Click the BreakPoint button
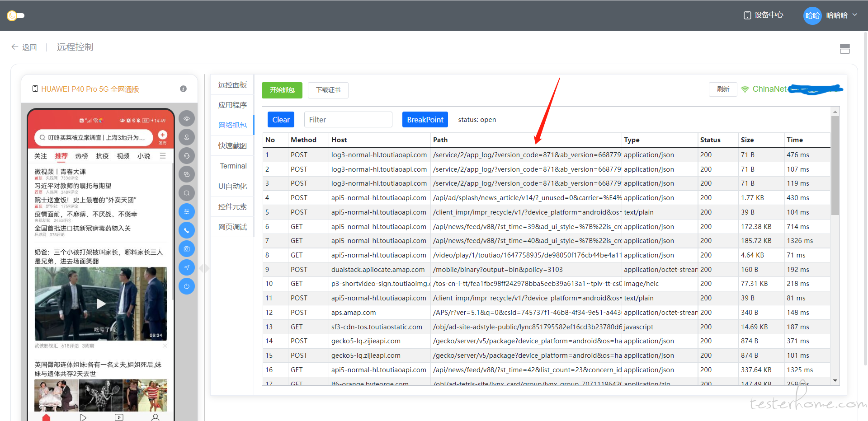Viewport: 868px width, 421px height. (425, 120)
